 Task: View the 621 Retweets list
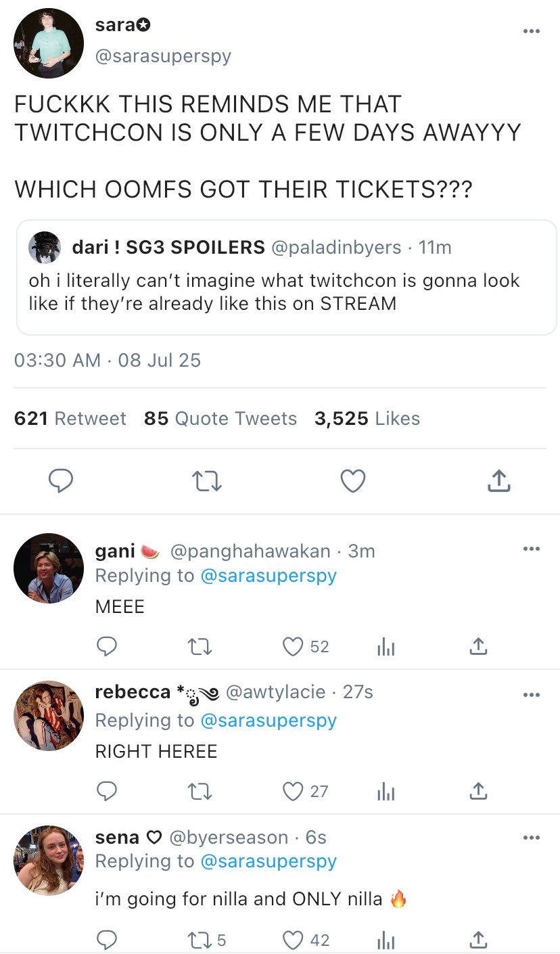tap(70, 419)
